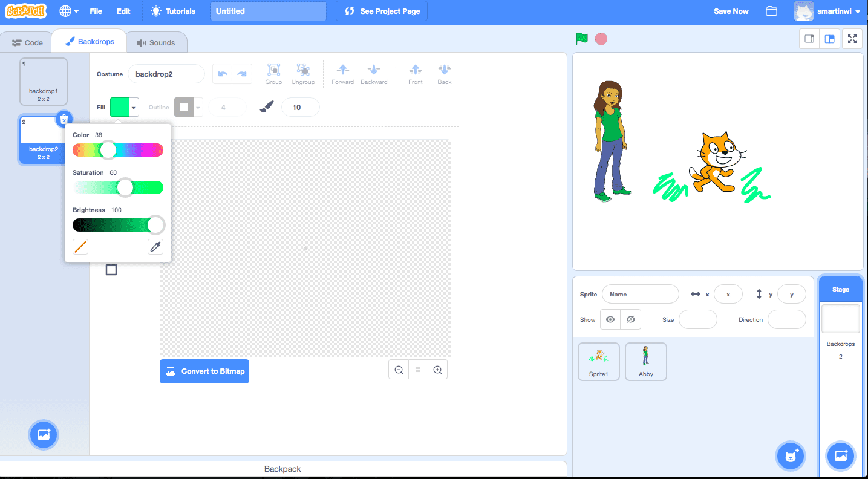Switch to the Sounds tab
Screen dimensions: 868x479
click(x=156, y=42)
